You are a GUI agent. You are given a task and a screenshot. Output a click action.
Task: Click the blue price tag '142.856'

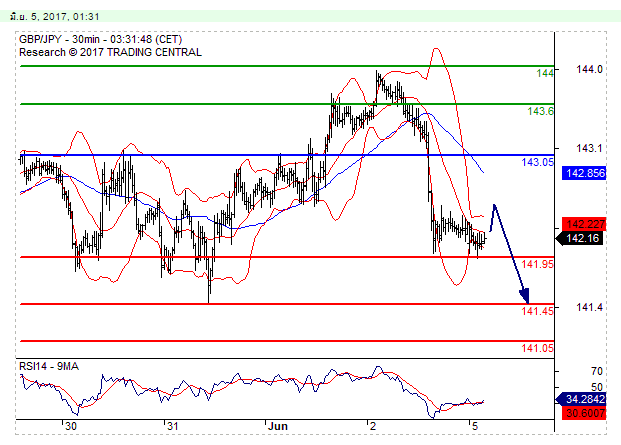[584, 173]
